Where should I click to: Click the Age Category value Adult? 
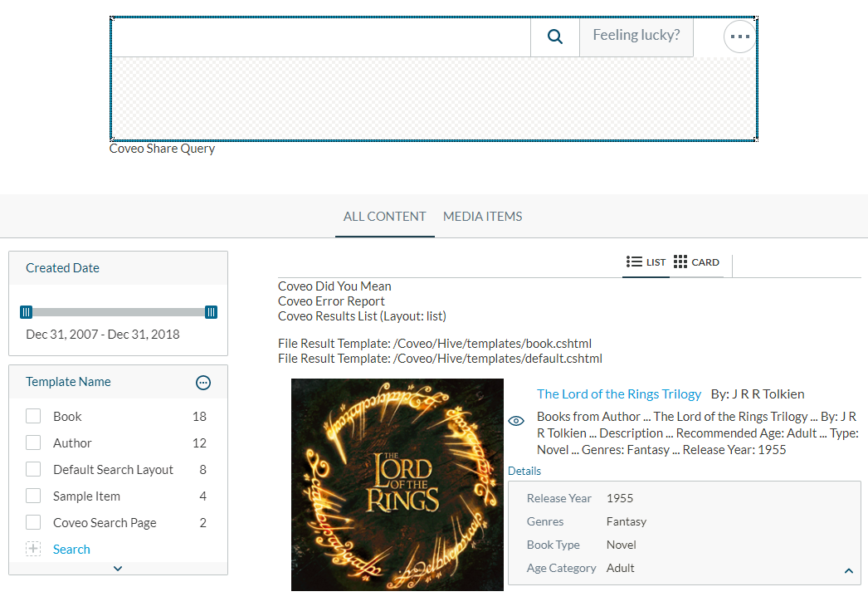pos(621,568)
